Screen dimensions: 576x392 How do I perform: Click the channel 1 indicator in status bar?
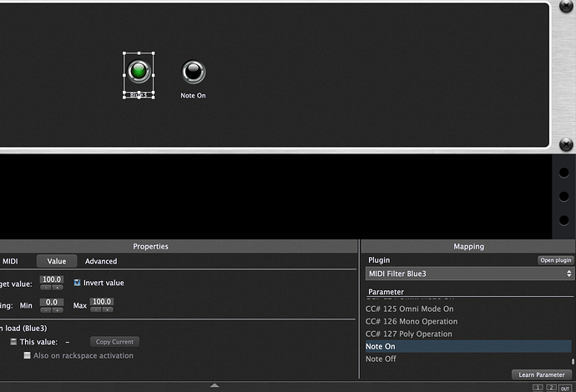[538, 388]
